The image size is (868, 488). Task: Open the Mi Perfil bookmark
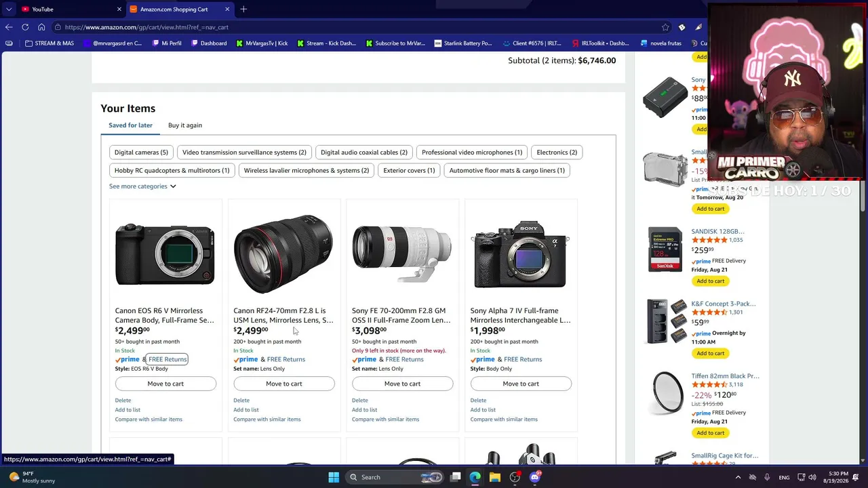[x=166, y=43]
